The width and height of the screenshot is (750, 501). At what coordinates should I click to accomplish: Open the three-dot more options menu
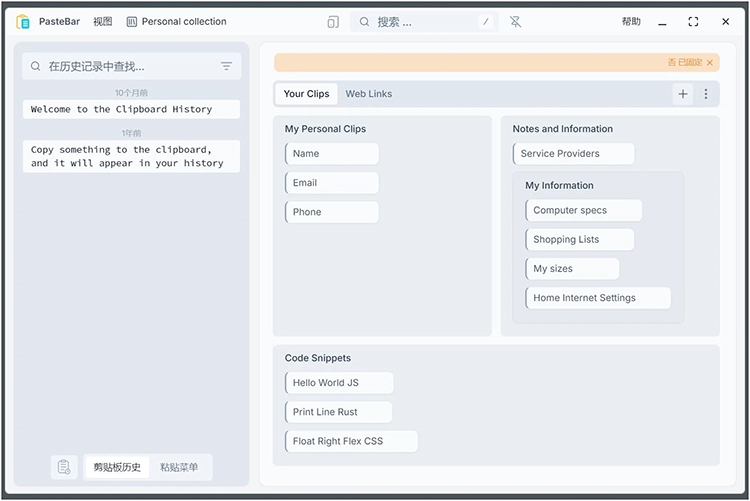[706, 94]
